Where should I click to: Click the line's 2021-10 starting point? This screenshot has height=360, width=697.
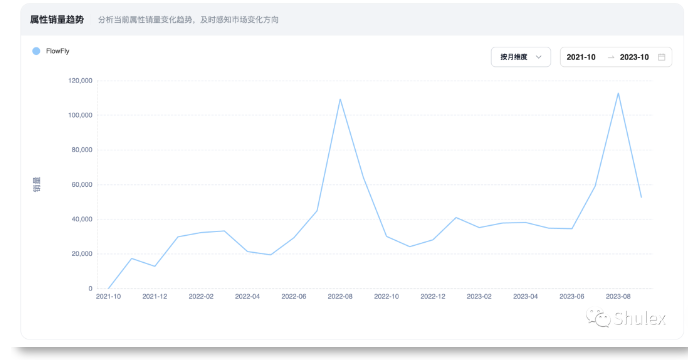[108, 288]
